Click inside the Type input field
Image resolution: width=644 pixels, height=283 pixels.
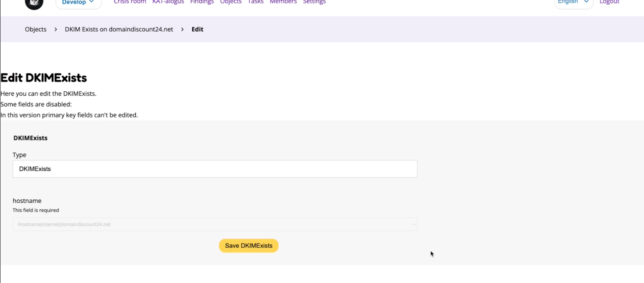(215, 169)
